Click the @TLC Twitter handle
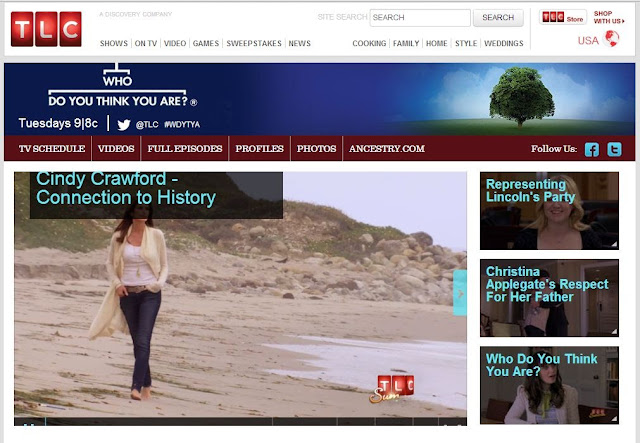640x443 pixels. point(147,125)
